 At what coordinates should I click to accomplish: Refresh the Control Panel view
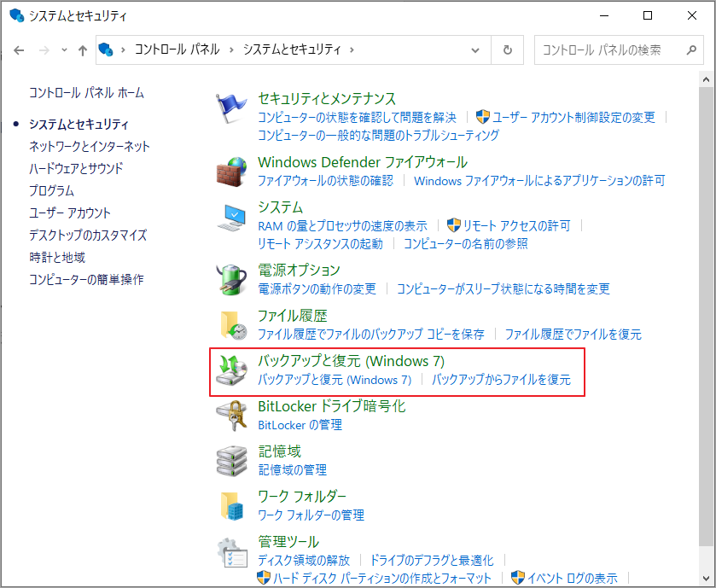[507, 49]
